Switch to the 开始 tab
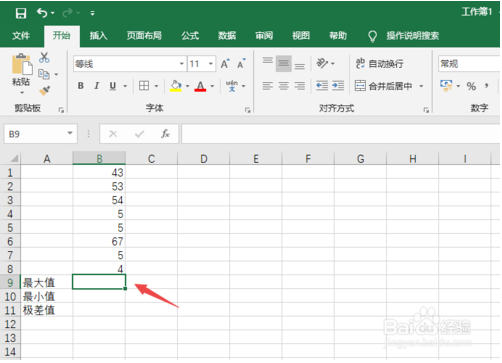Image resolution: width=502 pixels, height=363 pixels. tap(62, 35)
